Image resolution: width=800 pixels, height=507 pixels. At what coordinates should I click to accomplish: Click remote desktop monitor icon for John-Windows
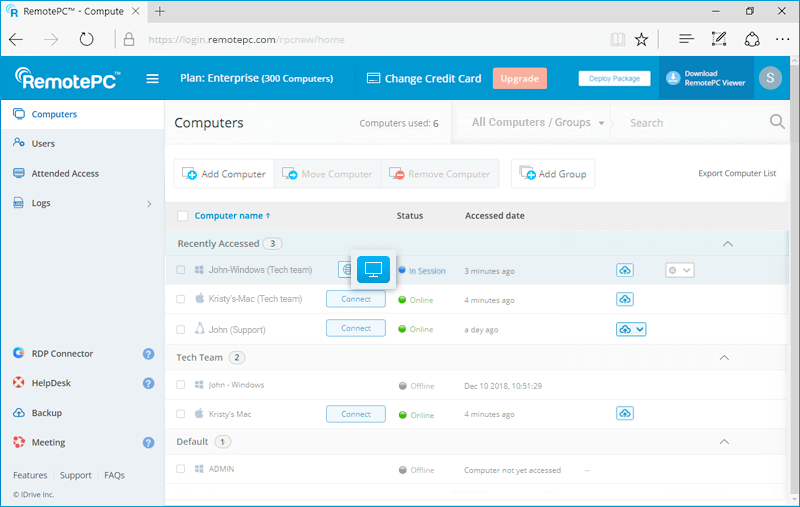pyautogui.click(x=373, y=269)
